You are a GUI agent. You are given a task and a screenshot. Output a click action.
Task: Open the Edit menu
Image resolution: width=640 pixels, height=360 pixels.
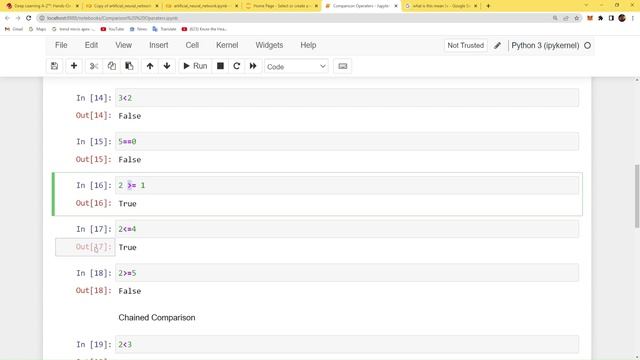coord(91,45)
